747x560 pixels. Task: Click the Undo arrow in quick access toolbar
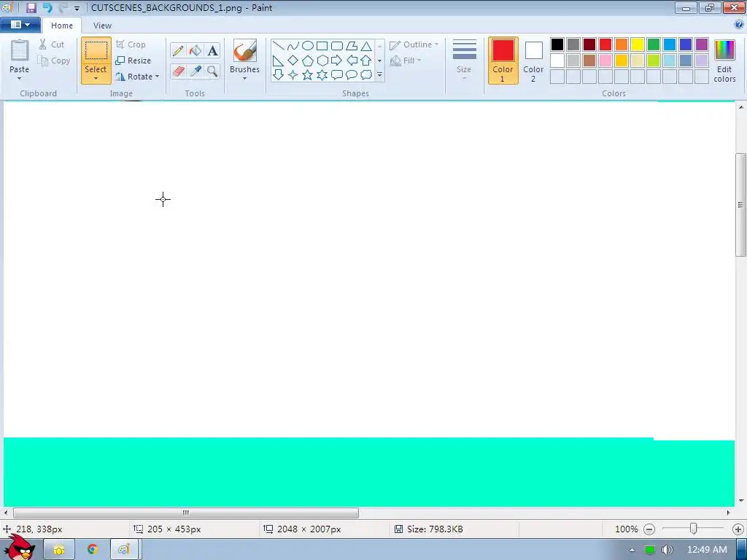(47, 7)
